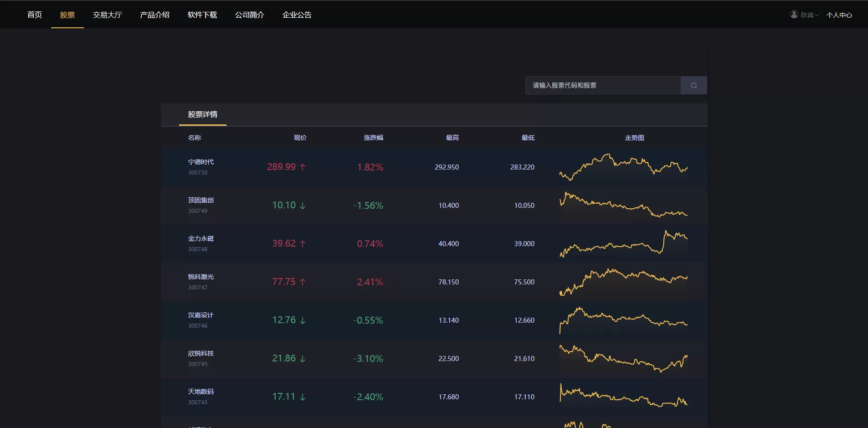Click the down arrow beside 10.10
This screenshot has width=868, height=428.
(x=303, y=206)
